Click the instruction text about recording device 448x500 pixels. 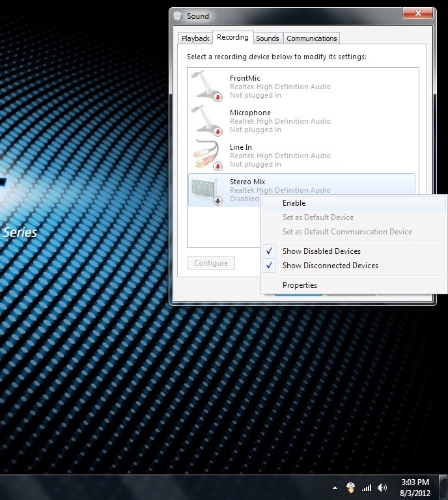coord(277,57)
